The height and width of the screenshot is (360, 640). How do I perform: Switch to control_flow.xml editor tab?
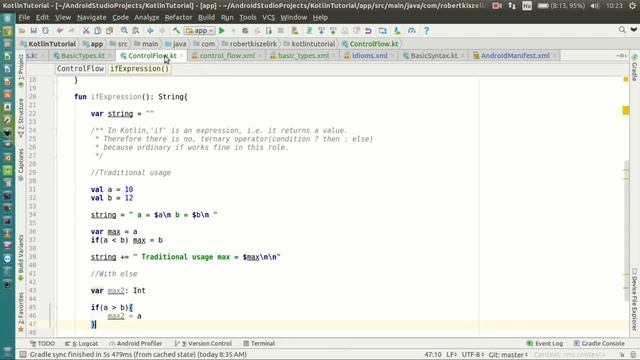coord(227,56)
